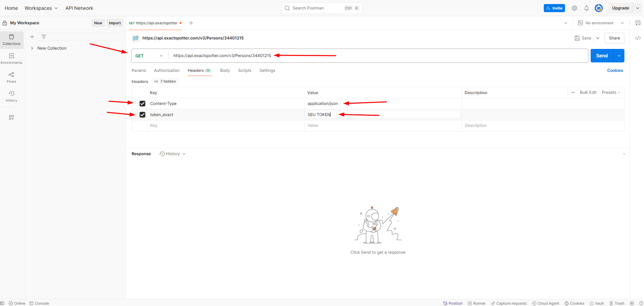Image resolution: width=644 pixels, height=306 pixels.
Task: Open the code snippet icon on right
Action: click(638, 38)
